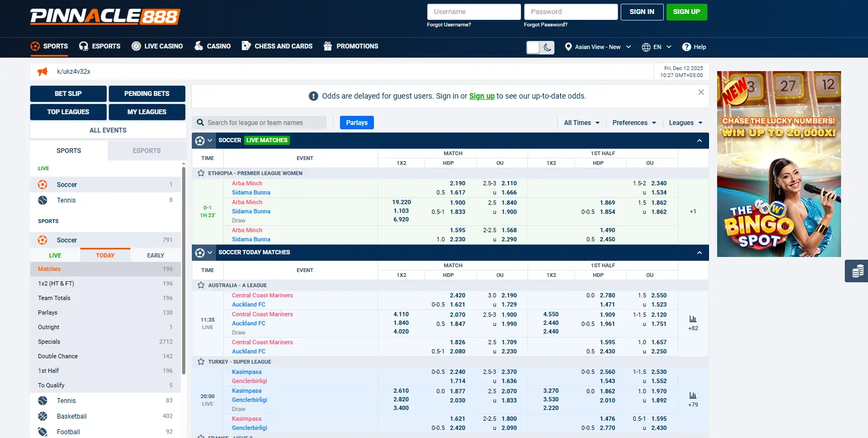This screenshot has height=438, width=868.
Task: Click statistics chart icon for Kasimpasa match
Action: [693, 395]
